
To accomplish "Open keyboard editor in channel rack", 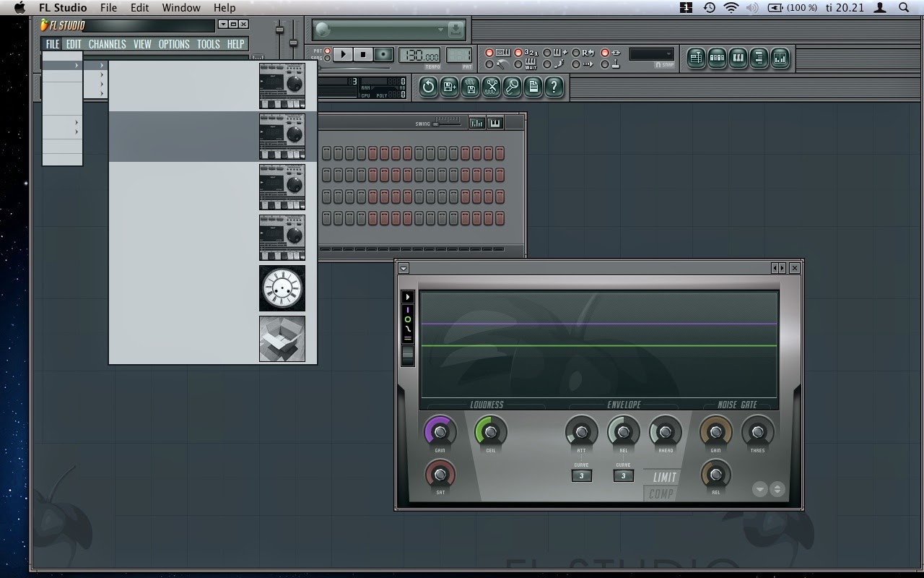I will 495,123.
